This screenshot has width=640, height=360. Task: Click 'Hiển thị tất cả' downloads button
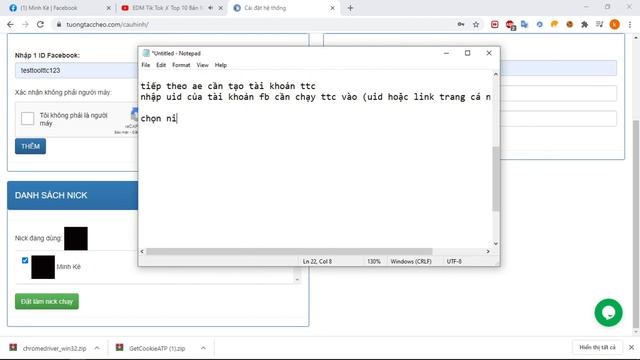597,347
